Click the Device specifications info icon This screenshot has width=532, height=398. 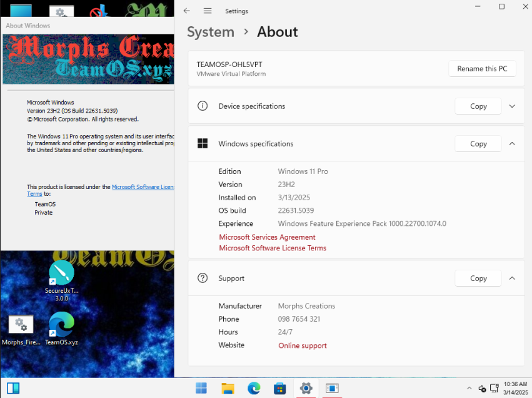pos(203,106)
